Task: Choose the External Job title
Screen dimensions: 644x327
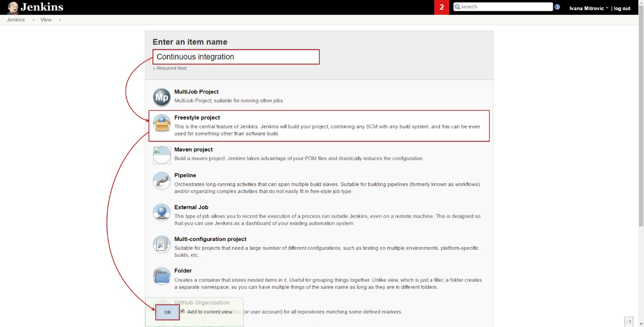Action: (192, 207)
